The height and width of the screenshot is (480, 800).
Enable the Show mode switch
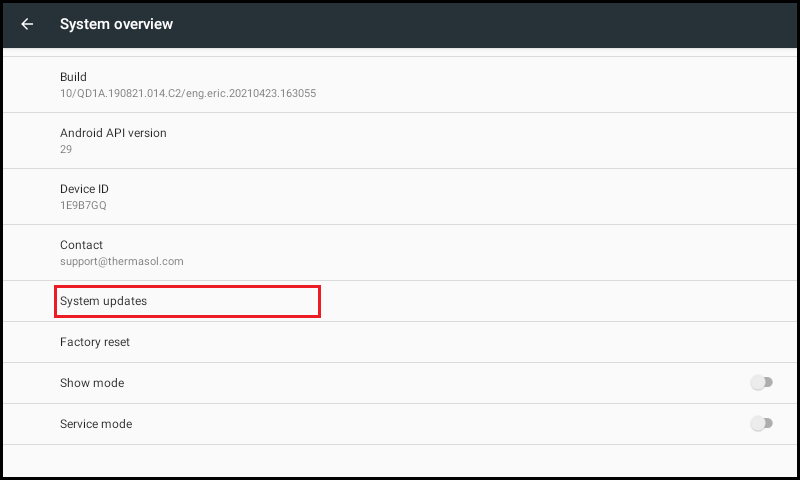click(761, 382)
